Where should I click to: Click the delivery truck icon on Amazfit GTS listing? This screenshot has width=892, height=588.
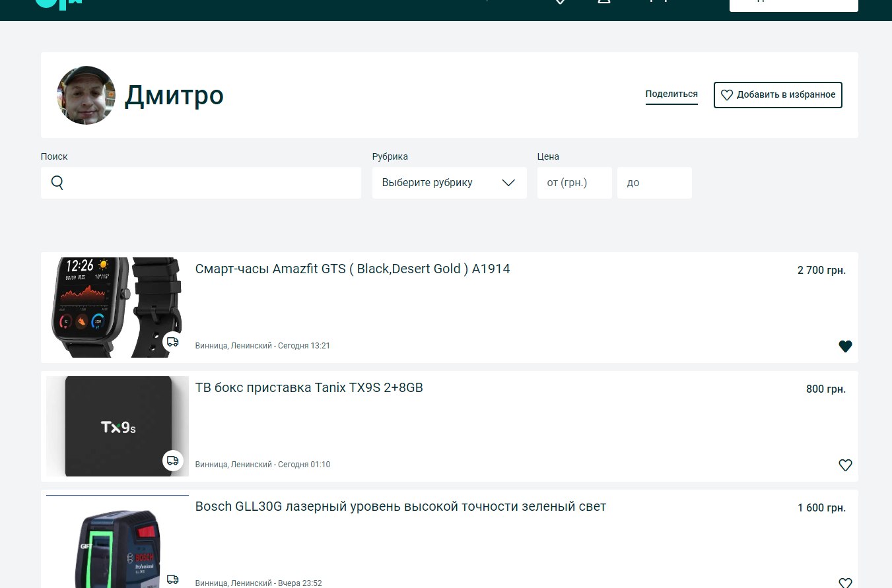[x=172, y=342]
